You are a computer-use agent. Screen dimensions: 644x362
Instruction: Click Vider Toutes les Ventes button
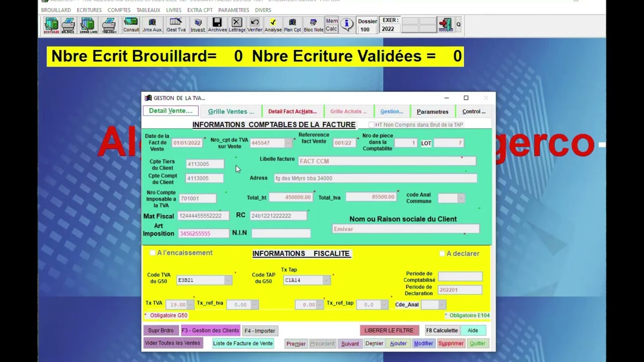tap(173, 343)
